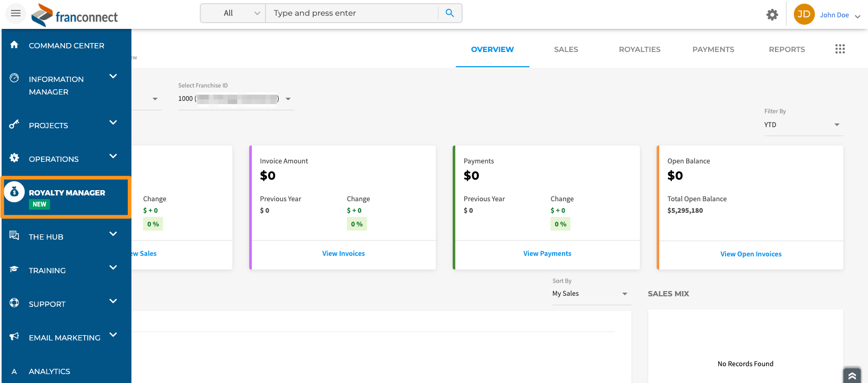Click the Command Center home icon
This screenshot has height=383, width=868.
(14, 45)
